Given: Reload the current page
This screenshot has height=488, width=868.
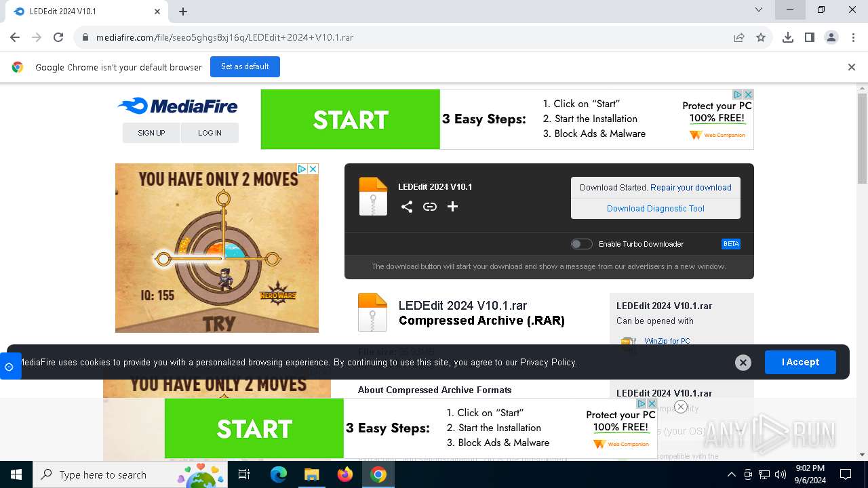Looking at the screenshot, I should click(x=58, y=37).
